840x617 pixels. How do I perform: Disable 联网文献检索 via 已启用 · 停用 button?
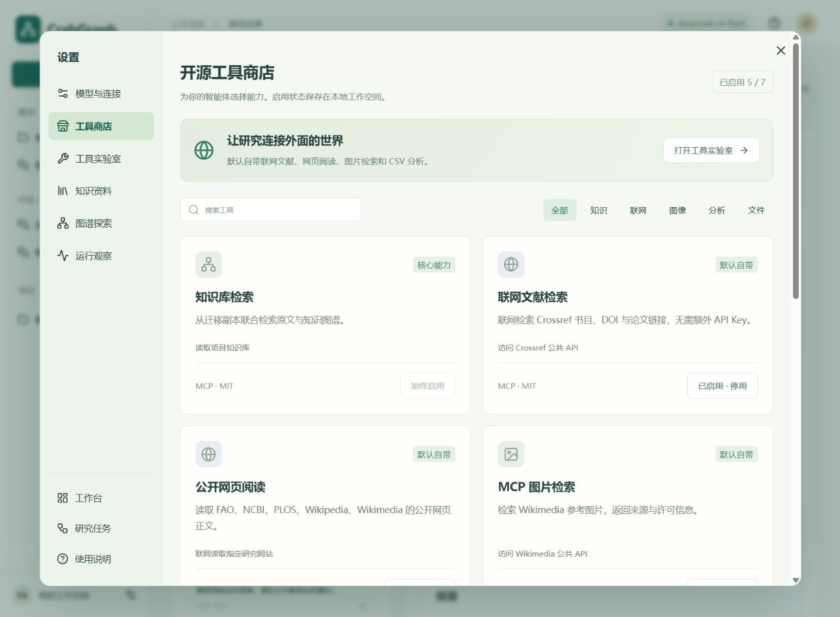[723, 386]
